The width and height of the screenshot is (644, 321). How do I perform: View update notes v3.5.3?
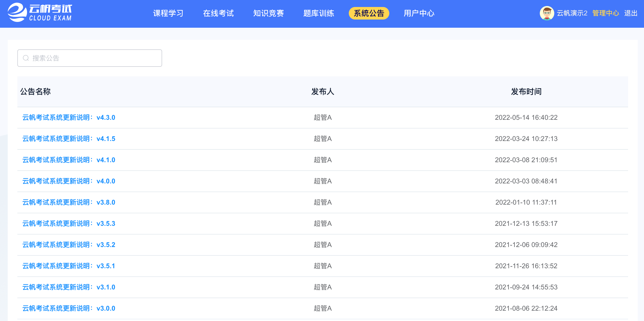69,224
